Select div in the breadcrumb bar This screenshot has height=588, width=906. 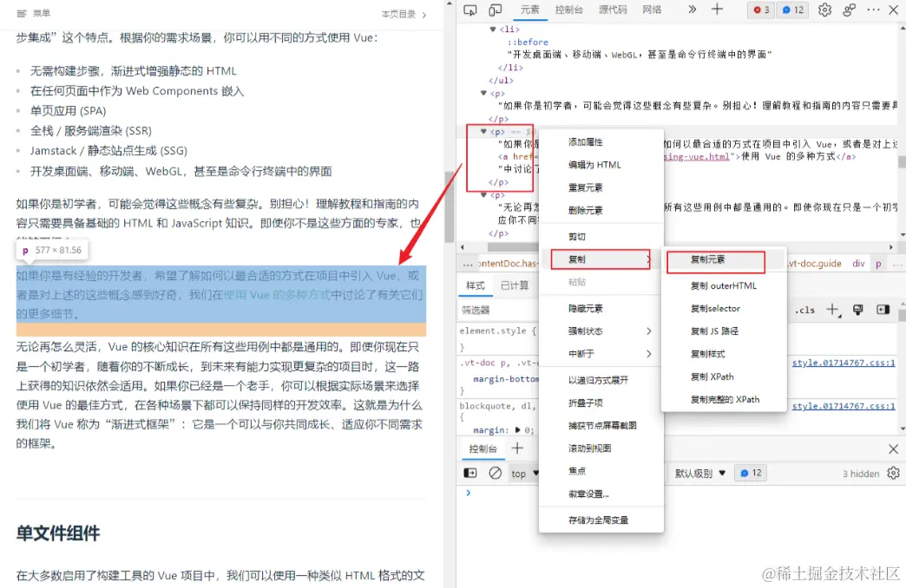coord(858,264)
